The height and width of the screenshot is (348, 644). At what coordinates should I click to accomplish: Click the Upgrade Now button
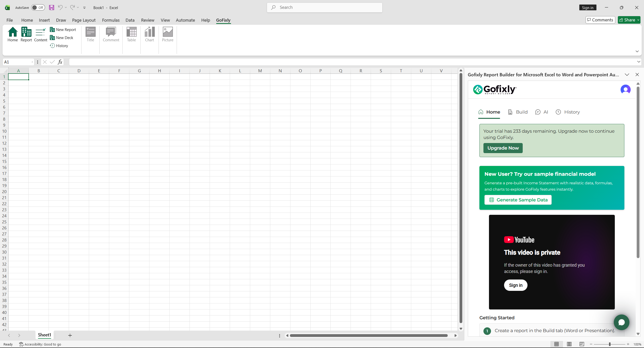point(503,148)
